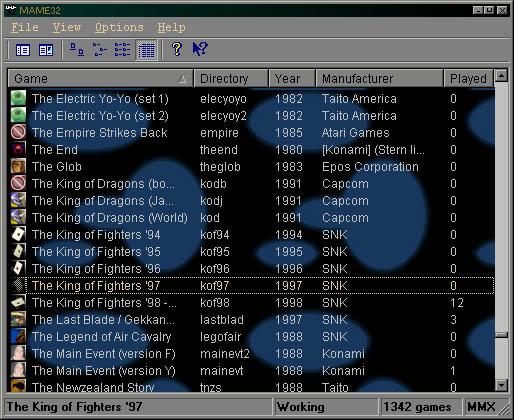Open the File menu
The height and width of the screenshot is (420, 514).
point(25,27)
